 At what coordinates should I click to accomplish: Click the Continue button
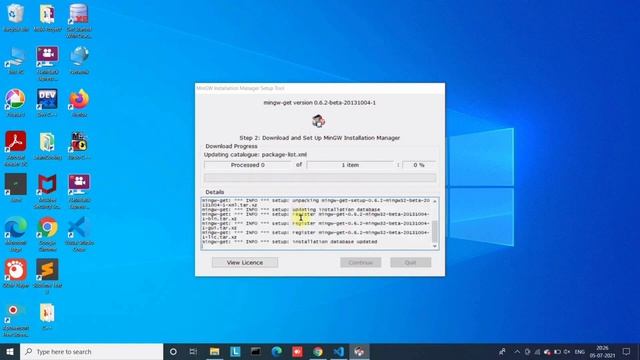361,262
